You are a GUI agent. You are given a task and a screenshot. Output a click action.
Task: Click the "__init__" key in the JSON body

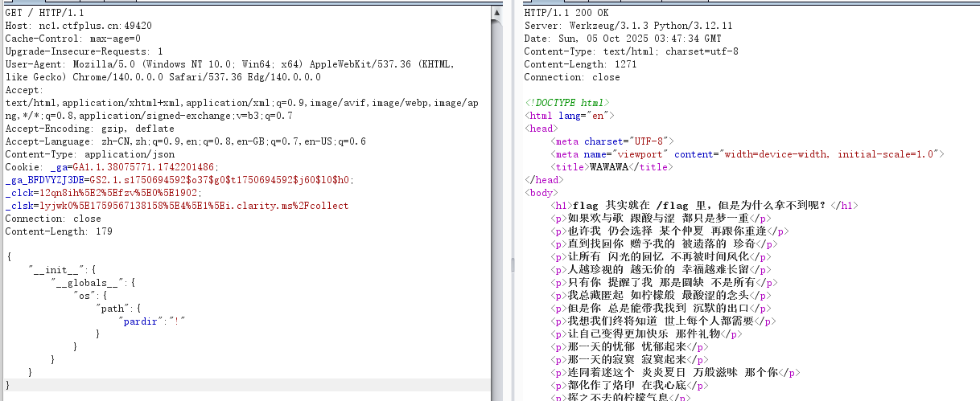point(53,270)
